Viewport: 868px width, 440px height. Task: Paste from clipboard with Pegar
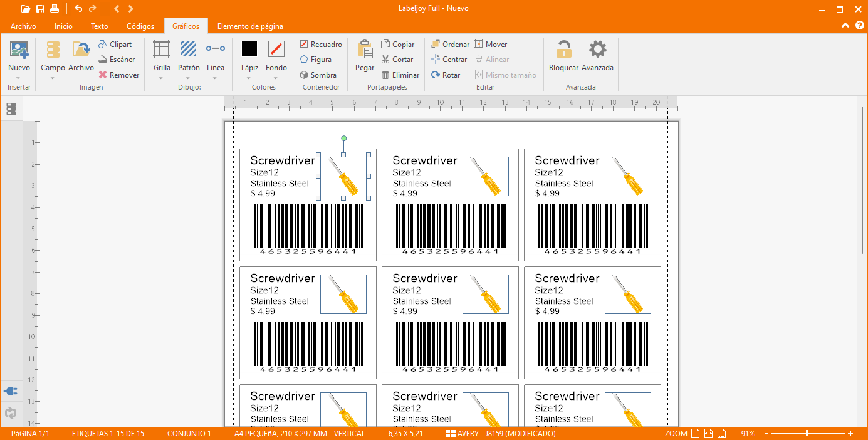[365, 56]
